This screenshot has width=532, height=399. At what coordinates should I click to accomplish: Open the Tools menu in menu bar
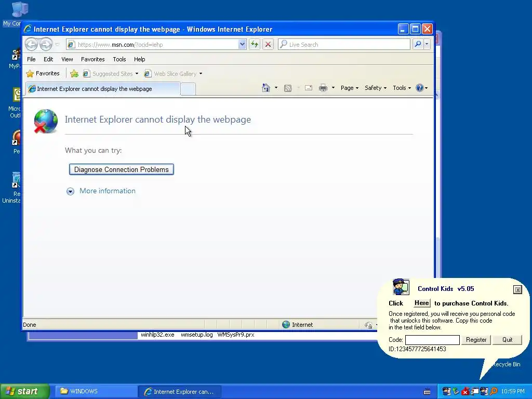[x=119, y=59]
